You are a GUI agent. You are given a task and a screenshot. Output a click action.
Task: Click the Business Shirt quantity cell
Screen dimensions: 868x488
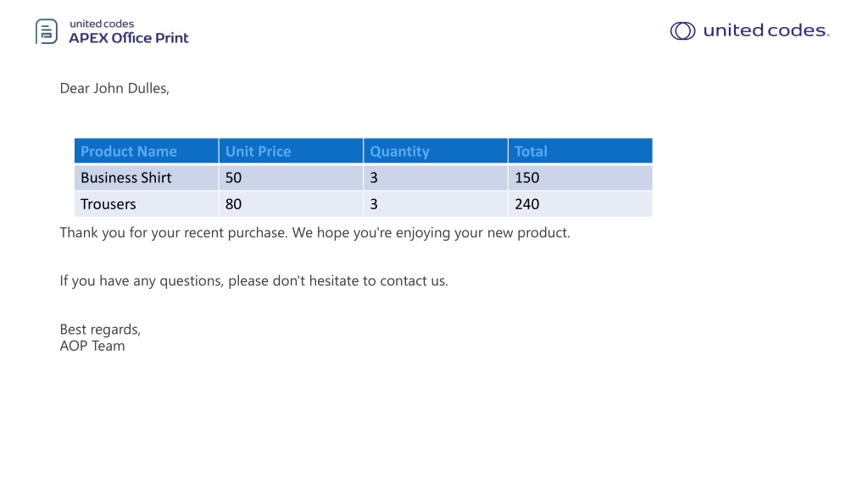pyautogui.click(x=436, y=178)
